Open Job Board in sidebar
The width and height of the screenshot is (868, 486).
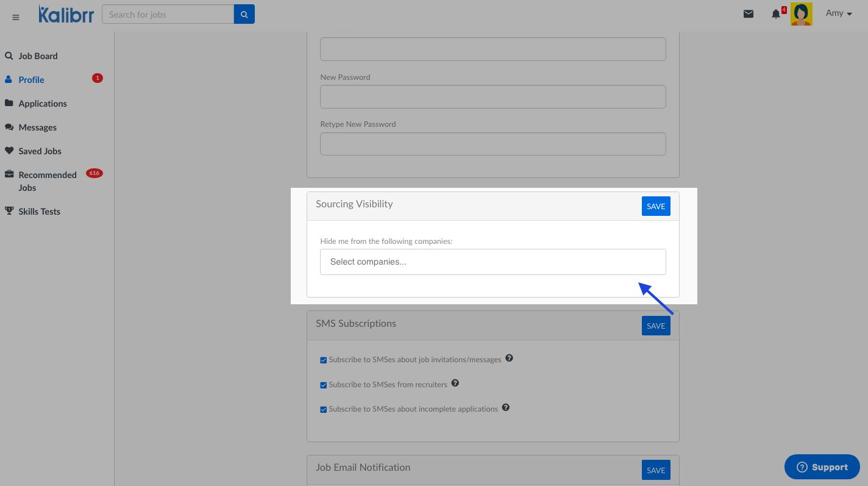(38, 56)
